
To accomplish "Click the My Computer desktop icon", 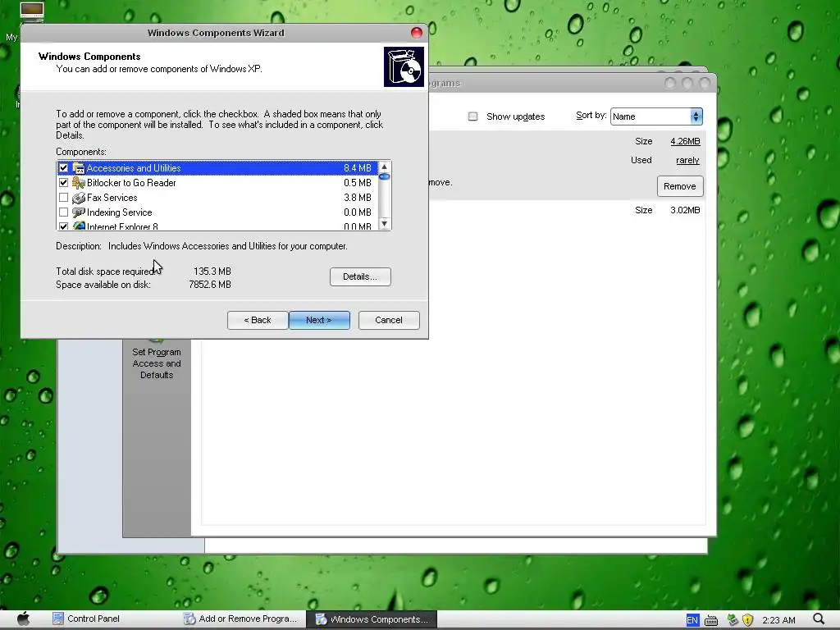I will pos(31,11).
